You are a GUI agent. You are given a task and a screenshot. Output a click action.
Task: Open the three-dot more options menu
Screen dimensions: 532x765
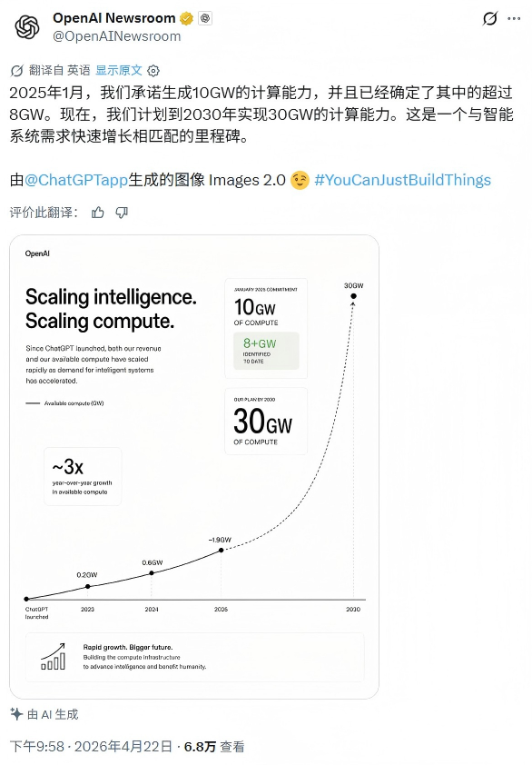point(514,18)
